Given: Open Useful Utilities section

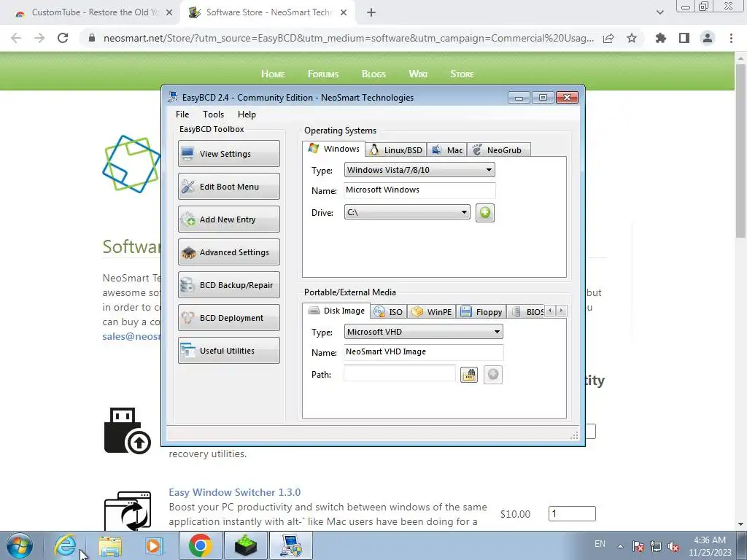Looking at the screenshot, I should 228,351.
